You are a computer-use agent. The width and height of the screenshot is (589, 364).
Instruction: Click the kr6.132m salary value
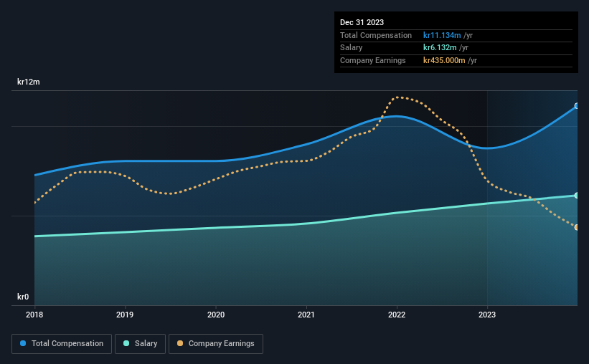[440, 48]
